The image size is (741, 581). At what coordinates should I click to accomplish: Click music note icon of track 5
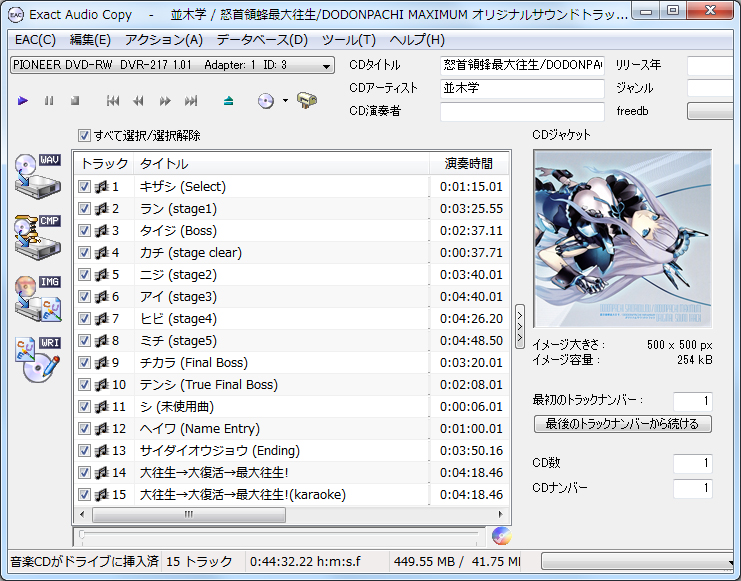click(102, 275)
